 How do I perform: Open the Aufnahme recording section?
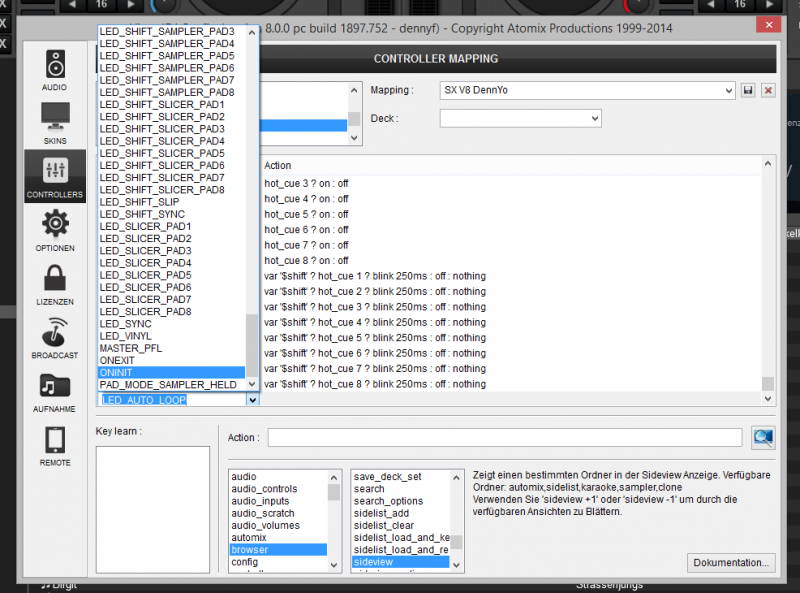click(x=55, y=391)
